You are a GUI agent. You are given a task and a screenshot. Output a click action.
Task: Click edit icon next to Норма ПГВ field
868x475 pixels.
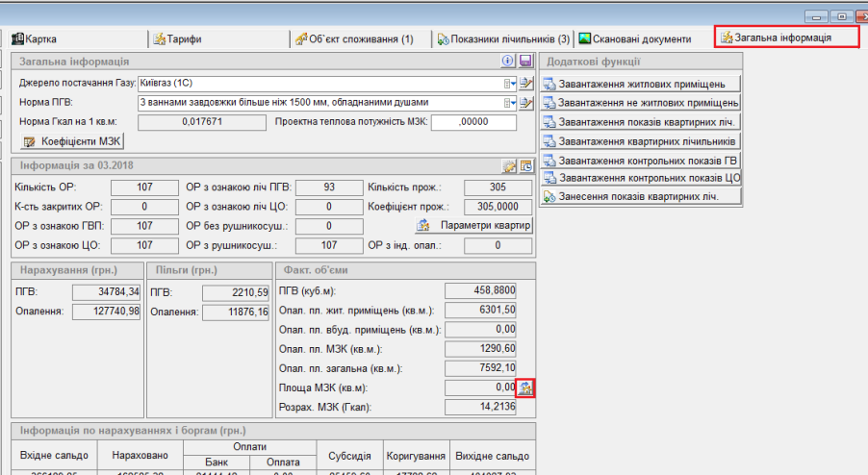click(526, 103)
